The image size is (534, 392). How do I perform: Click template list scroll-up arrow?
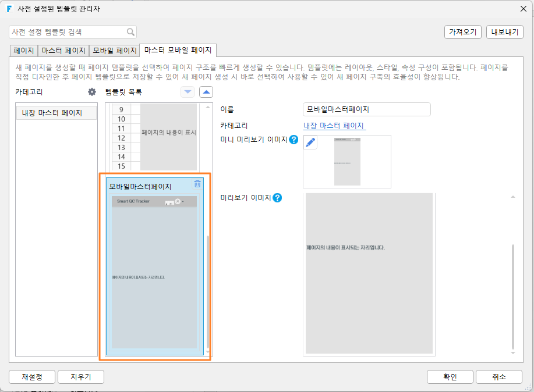[x=208, y=107]
